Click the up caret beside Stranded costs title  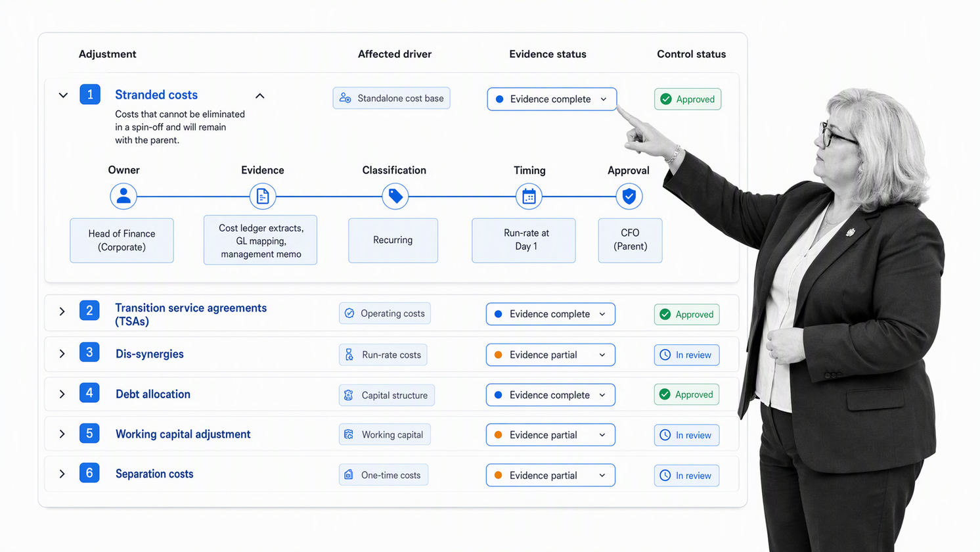click(x=260, y=96)
